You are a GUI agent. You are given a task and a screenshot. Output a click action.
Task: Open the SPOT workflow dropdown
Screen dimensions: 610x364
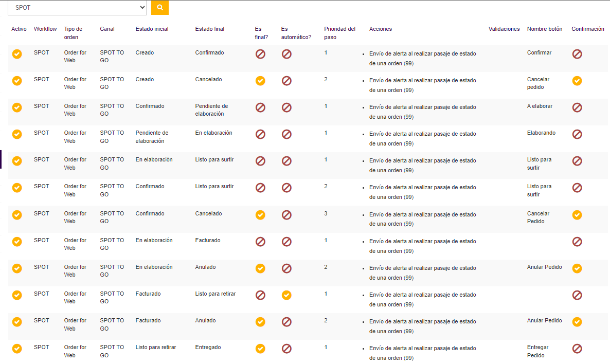[x=77, y=8]
